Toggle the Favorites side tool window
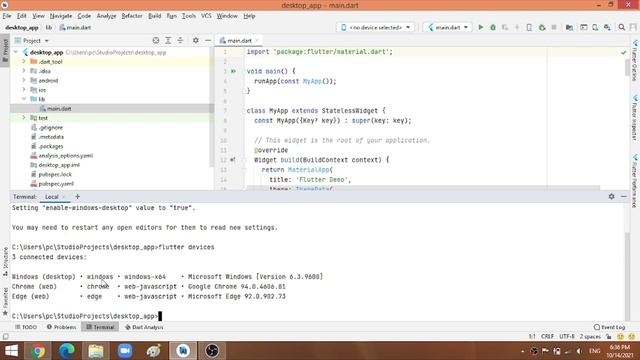Viewport: 640px width, 360px height. coord(5,301)
